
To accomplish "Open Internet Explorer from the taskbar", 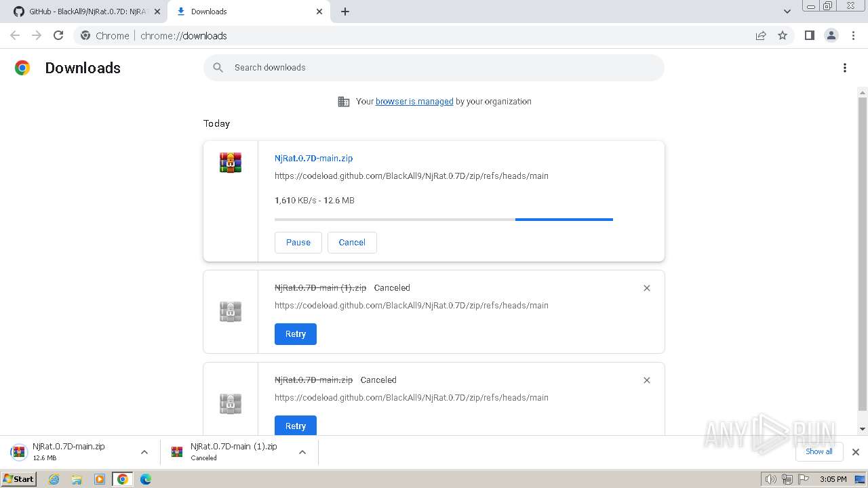I will [x=54, y=479].
